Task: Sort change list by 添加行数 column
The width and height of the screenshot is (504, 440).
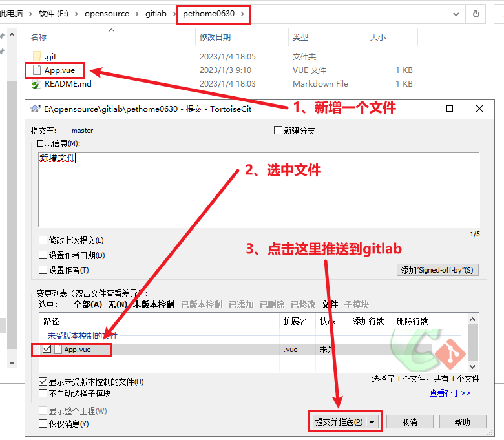Action: pyautogui.click(x=368, y=321)
